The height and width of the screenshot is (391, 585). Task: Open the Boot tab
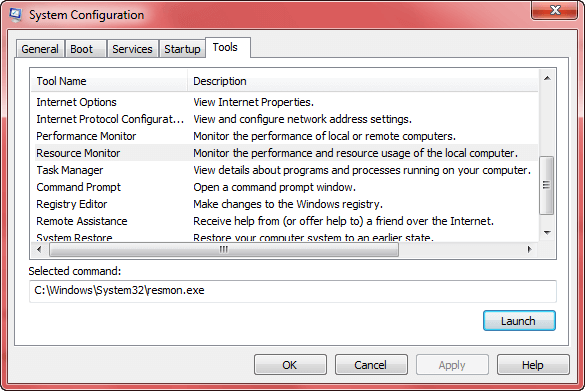[x=85, y=49]
